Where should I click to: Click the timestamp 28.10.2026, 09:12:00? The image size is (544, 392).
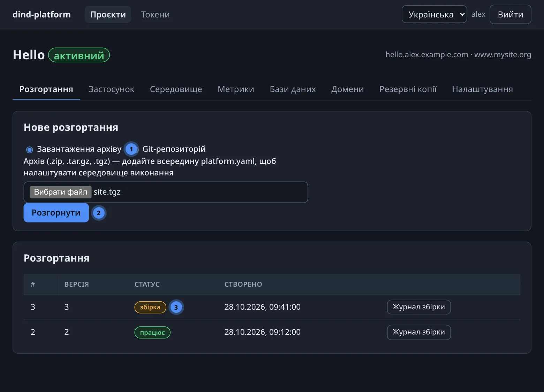(x=262, y=332)
